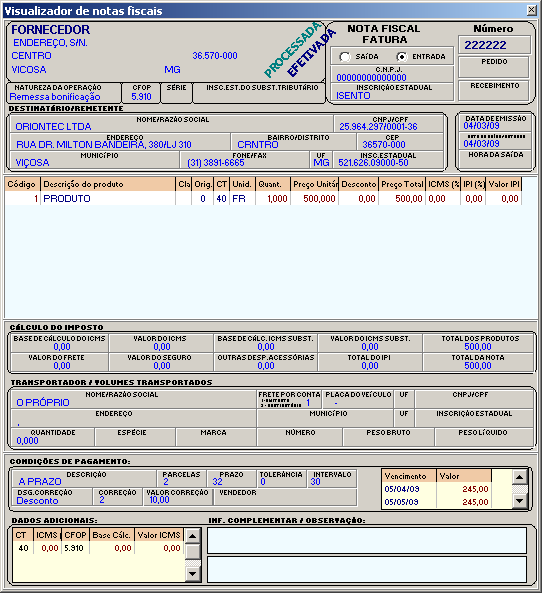Screen dimensions: 542x593
Task: Click the Dados Adicionais CFOP cell 5.910
Action: pyautogui.click(x=74, y=548)
